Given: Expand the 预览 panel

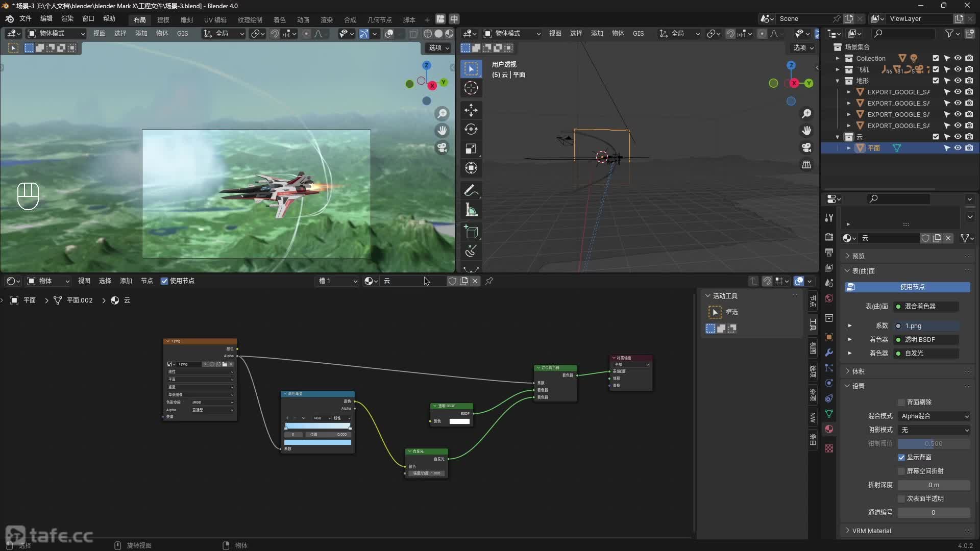Looking at the screenshot, I should click(x=857, y=256).
